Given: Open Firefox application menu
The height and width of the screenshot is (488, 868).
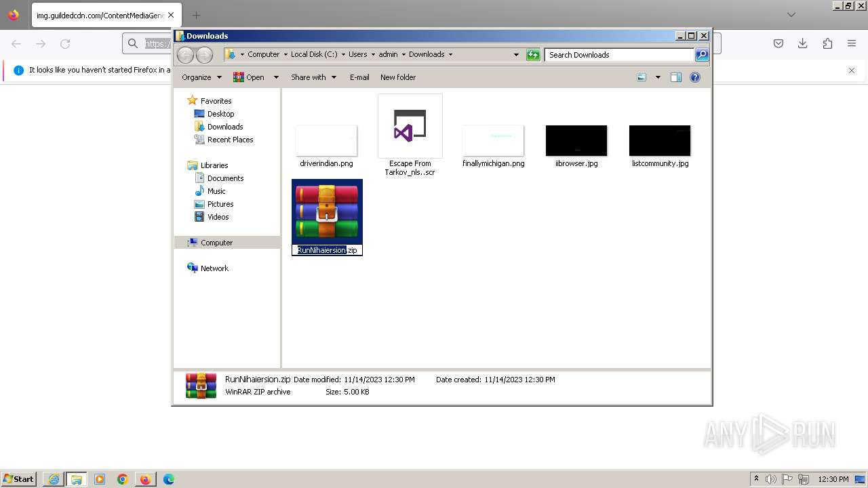Looking at the screenshot, I should click(852, 43).
